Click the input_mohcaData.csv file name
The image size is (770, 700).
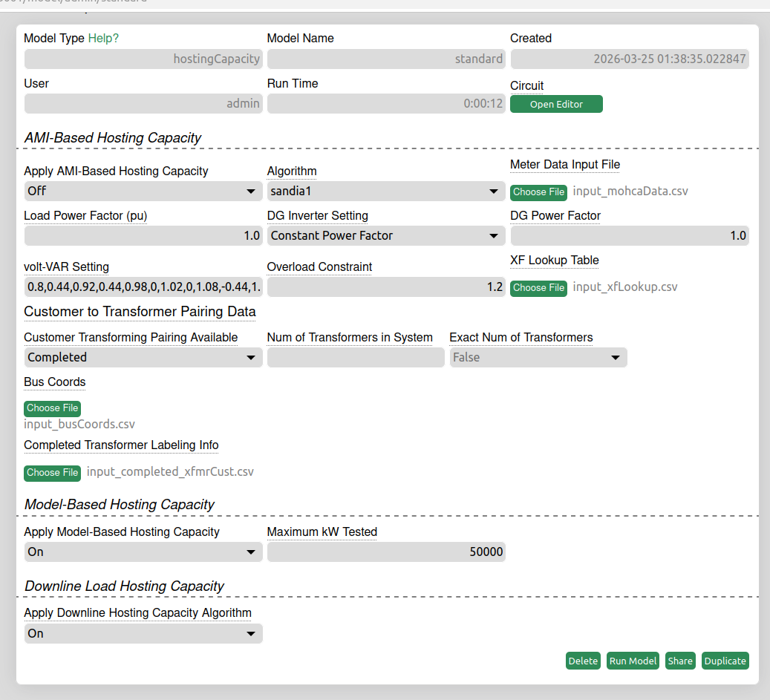tap(630, 192)
